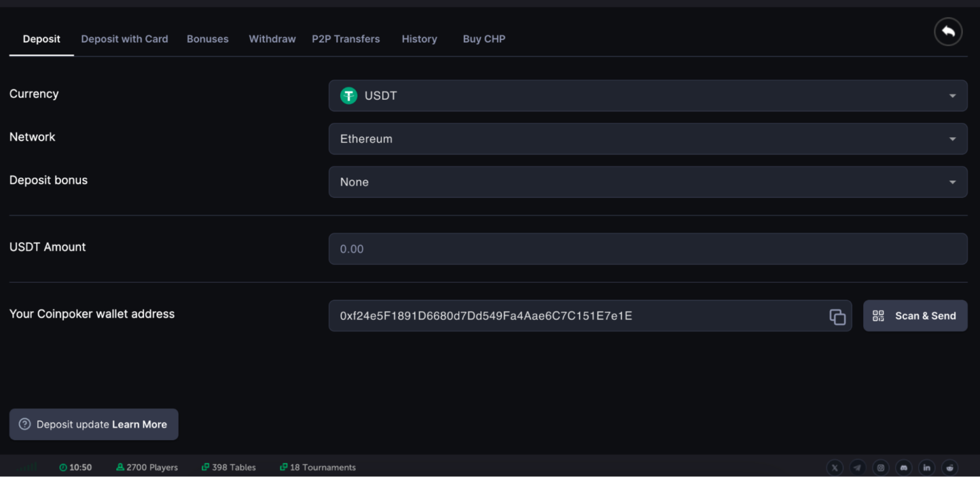
Task: Copy the Coinpoker wallet address
Action: [837, 316]
